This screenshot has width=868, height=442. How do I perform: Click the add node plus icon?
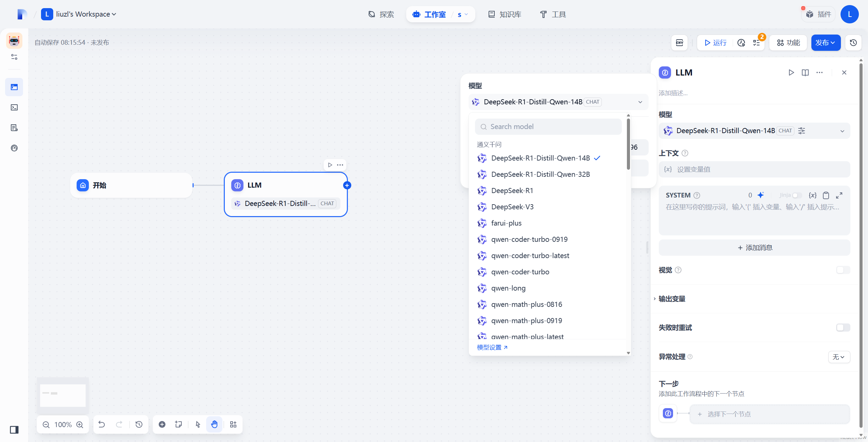tap(162, 424)
